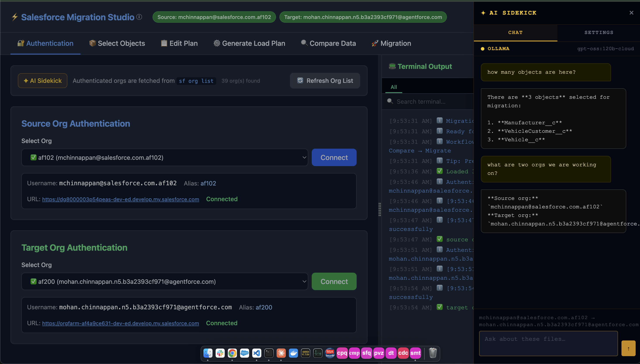Screen dimensions: 640x364
Task: Click Refresh Org List
Action: (x=325, y=80)
